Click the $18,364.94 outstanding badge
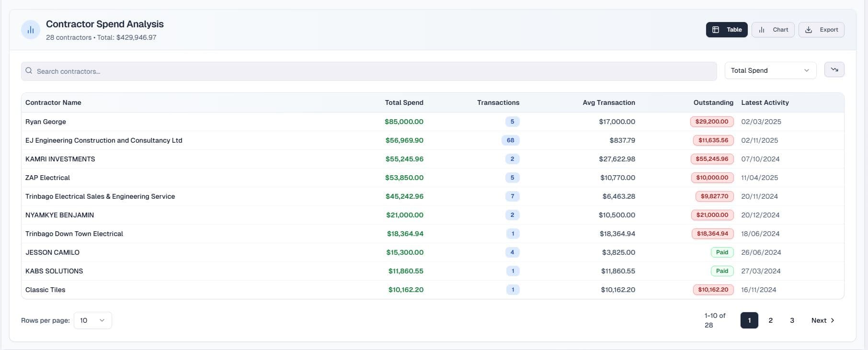 pyautogui.click(x=712, y=234)
